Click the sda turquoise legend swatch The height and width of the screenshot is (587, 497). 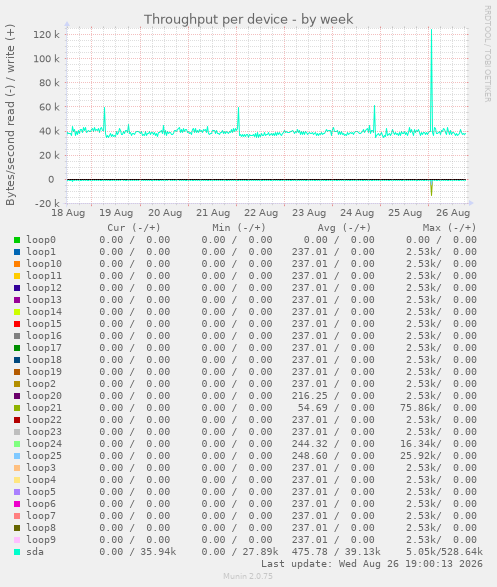coord(17,552)
